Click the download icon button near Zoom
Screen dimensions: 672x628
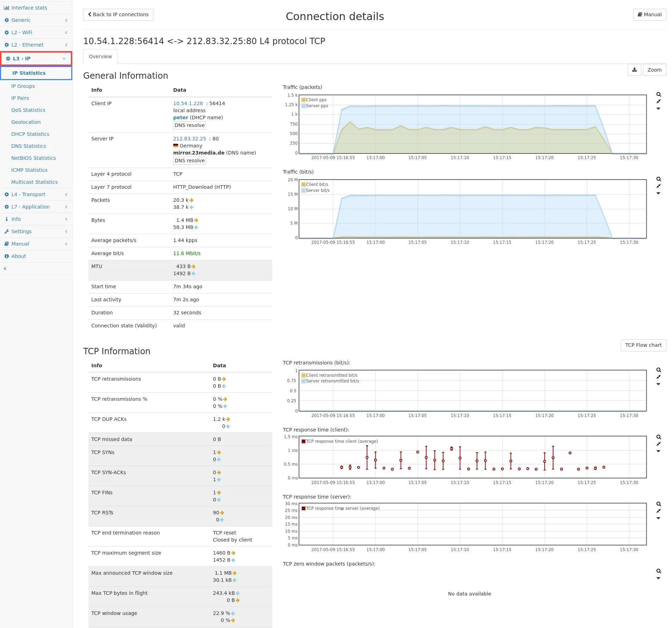pos(634,70)
